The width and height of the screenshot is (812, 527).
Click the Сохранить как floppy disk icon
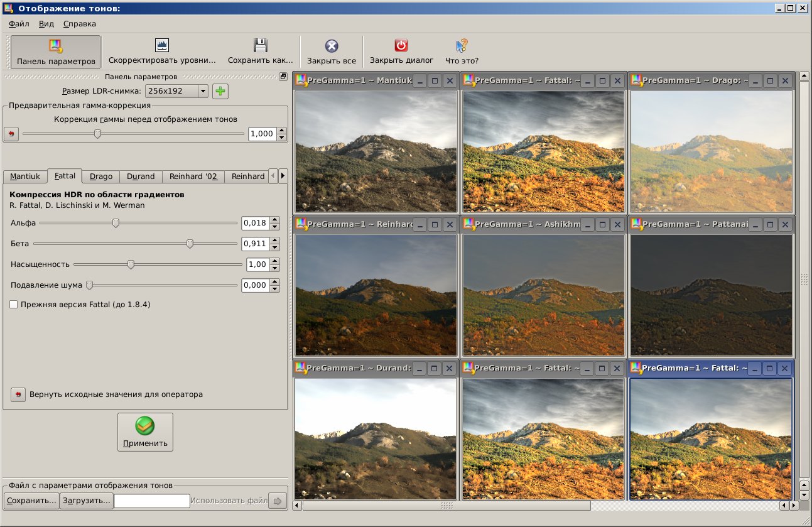coord(260,45)
